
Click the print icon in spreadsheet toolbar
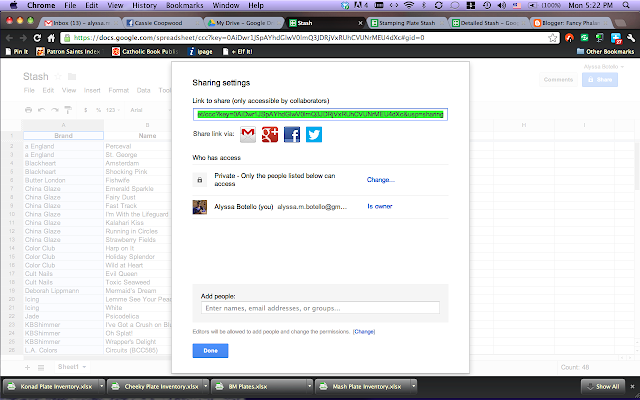click(28, 110)
